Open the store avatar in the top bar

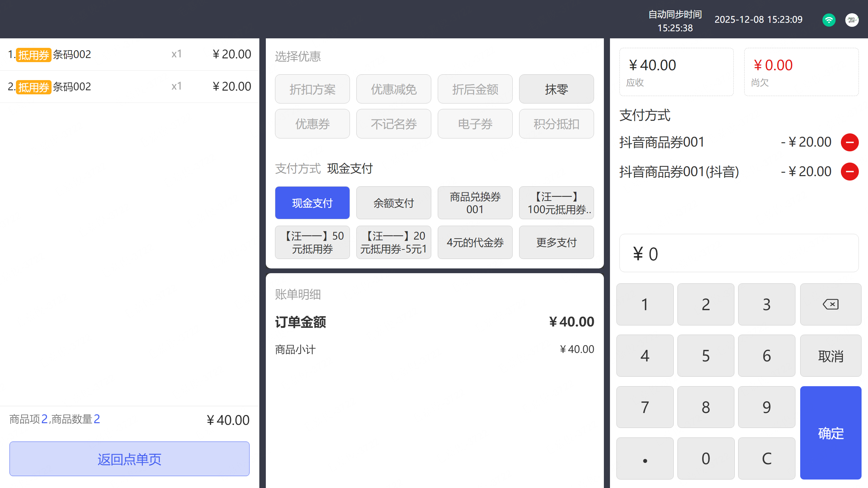(852, 20)
